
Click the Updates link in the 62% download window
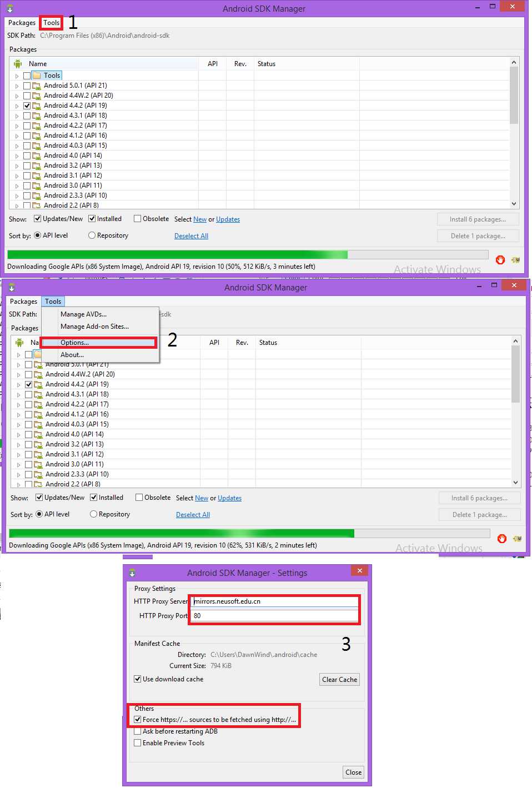coord(229,498)
